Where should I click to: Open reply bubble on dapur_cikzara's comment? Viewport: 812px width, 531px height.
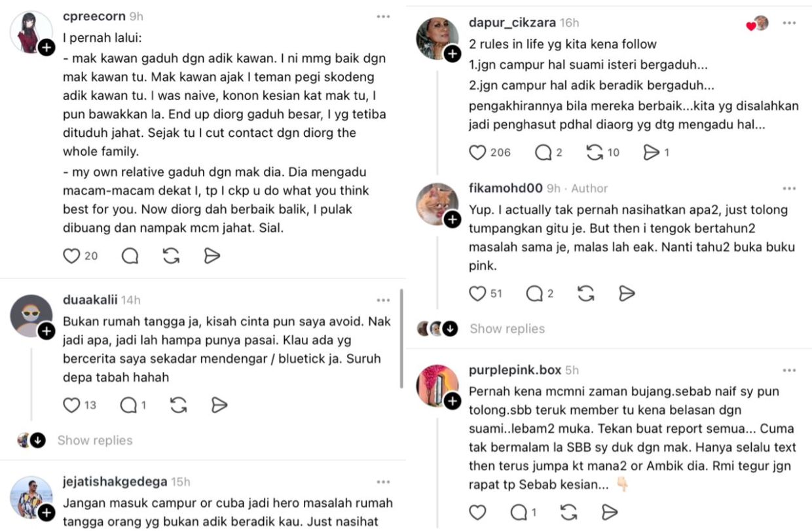click(x=544, y=153)
